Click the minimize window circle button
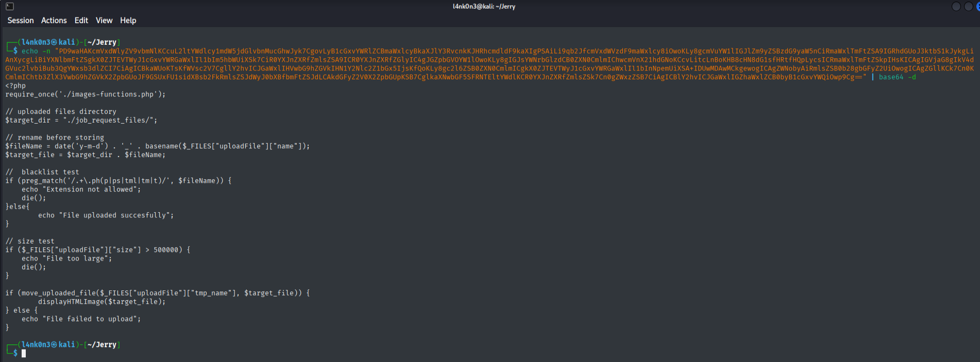 click(956, 7)
